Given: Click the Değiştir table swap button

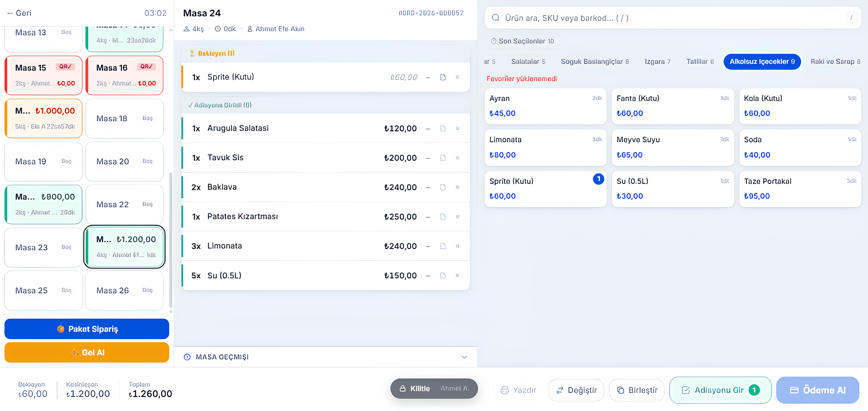Looking at the screenshot, I should click(576, 390).
